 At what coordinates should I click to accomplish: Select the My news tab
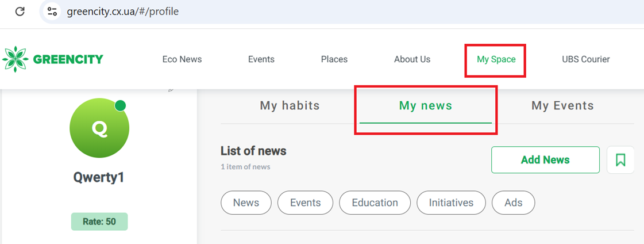pyautogui.click(x=426, y=106)
